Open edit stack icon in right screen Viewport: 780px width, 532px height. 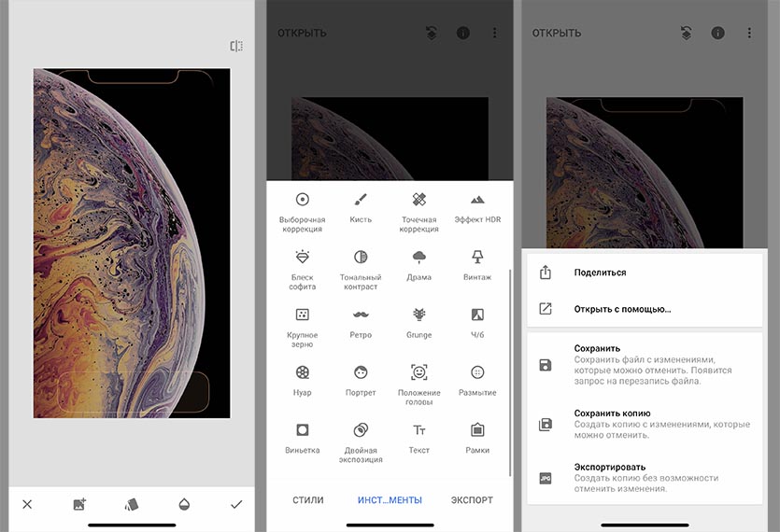point(686,33)
